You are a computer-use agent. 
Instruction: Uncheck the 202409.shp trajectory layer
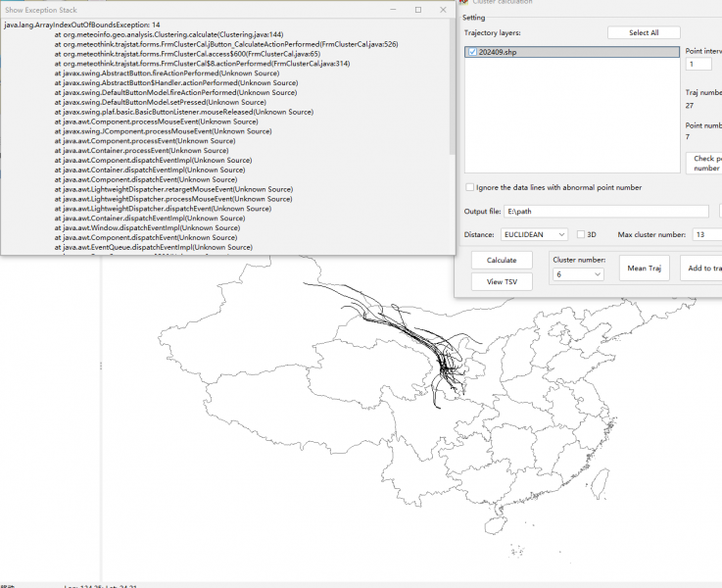click(x=472, y=52)
